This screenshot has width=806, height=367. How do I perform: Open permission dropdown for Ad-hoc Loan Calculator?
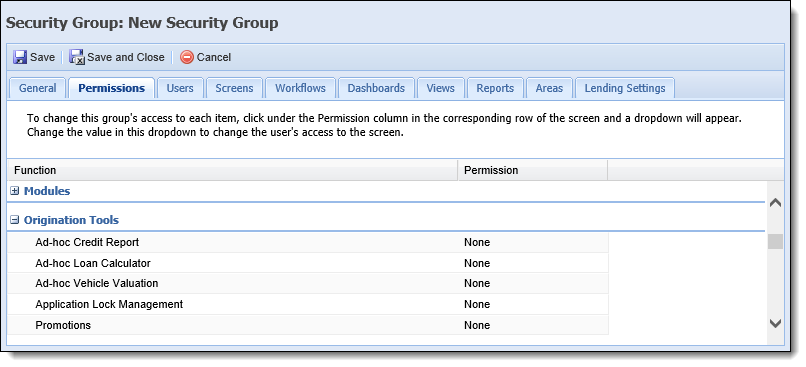click(533, 263)
